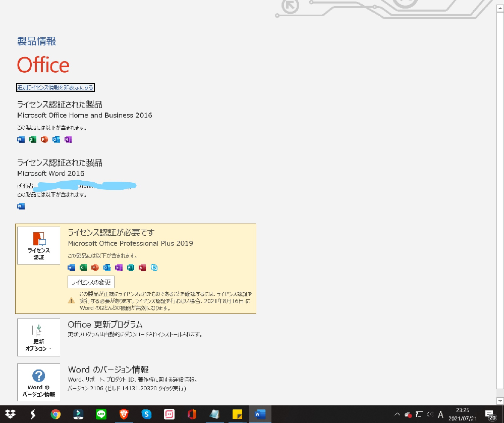504x423 pixels.
Task: Click the ライセンスの変更 button
Action: click(x=91, y=282)
